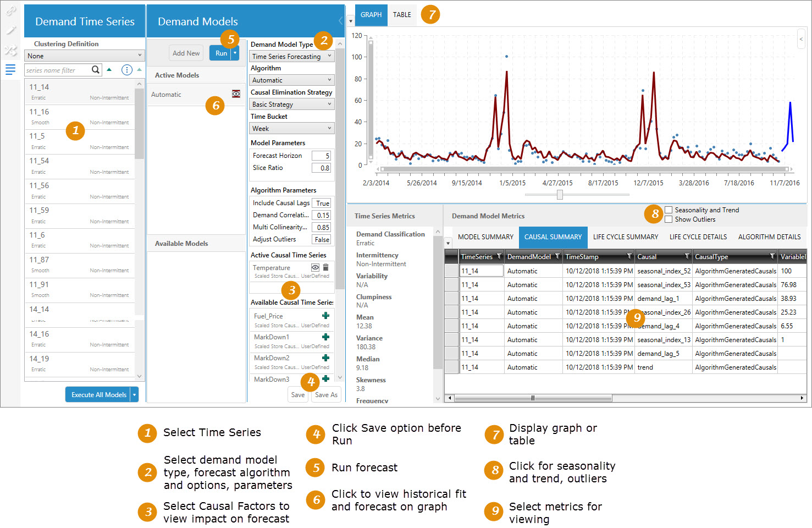Screen dimensions: 812x528
Task: Add MarkDown1 causal series with plus icon
Action: (x=325, y=337)
